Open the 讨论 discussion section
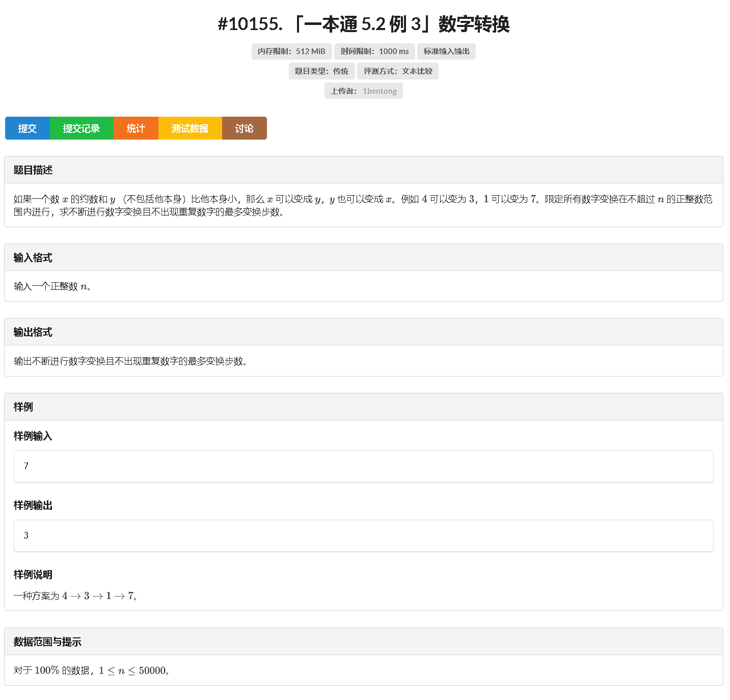 point(244,128)
